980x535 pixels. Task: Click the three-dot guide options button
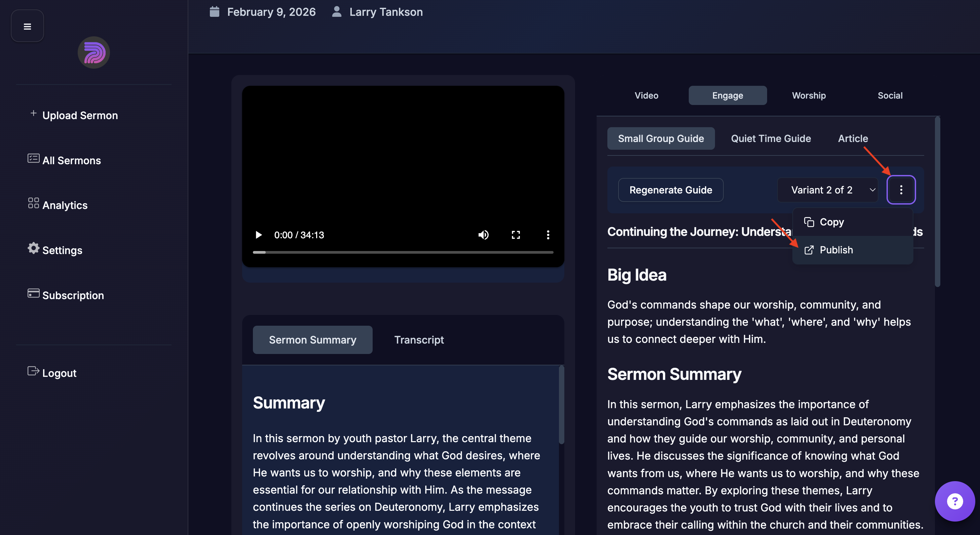pos(901,189)
